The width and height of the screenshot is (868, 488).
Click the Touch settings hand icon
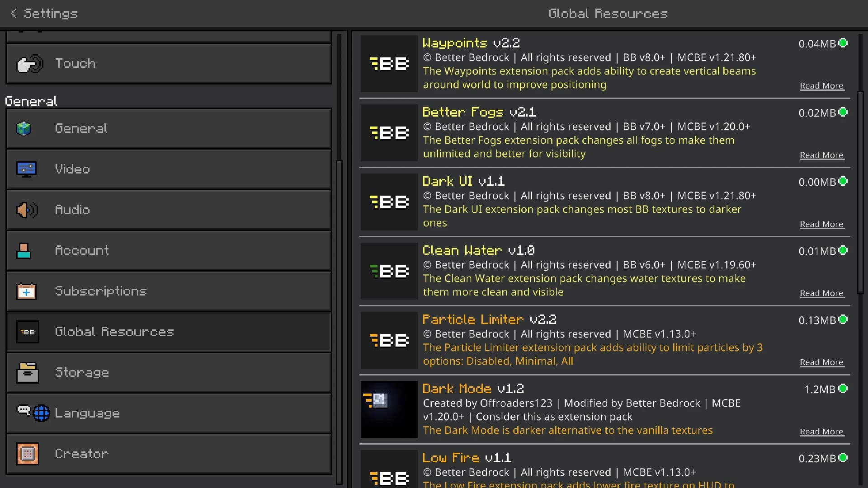tap(30, 64)
